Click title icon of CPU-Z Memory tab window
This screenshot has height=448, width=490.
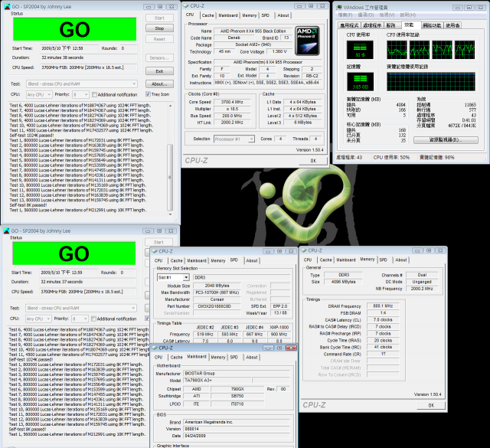303,250
